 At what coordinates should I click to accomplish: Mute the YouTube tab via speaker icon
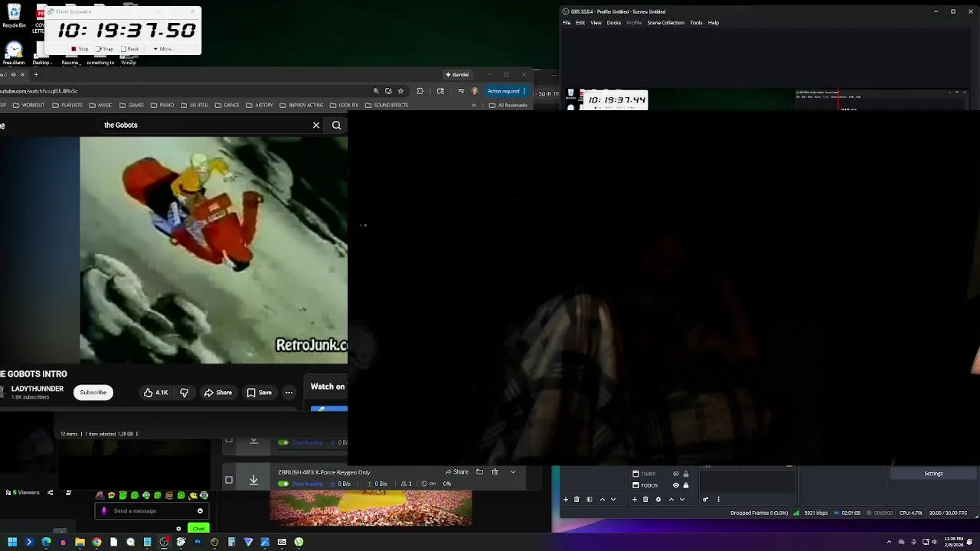(13, 74)
